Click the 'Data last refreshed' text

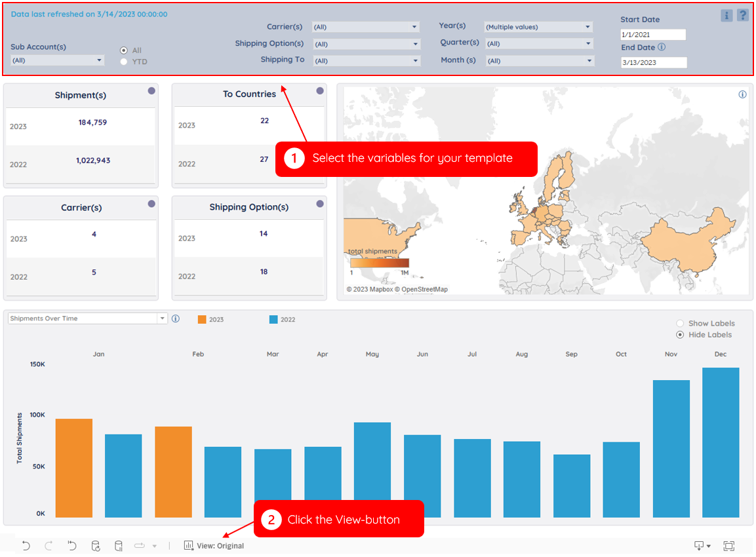89,14
